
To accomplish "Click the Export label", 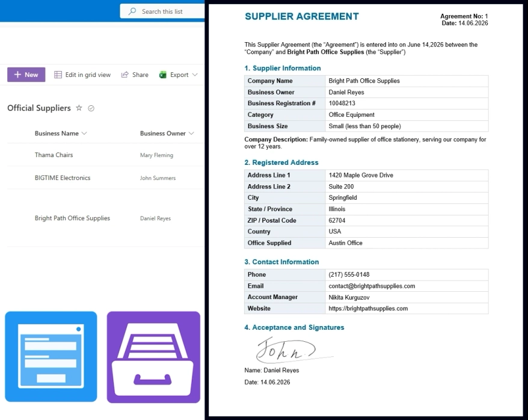I will 179,75.
